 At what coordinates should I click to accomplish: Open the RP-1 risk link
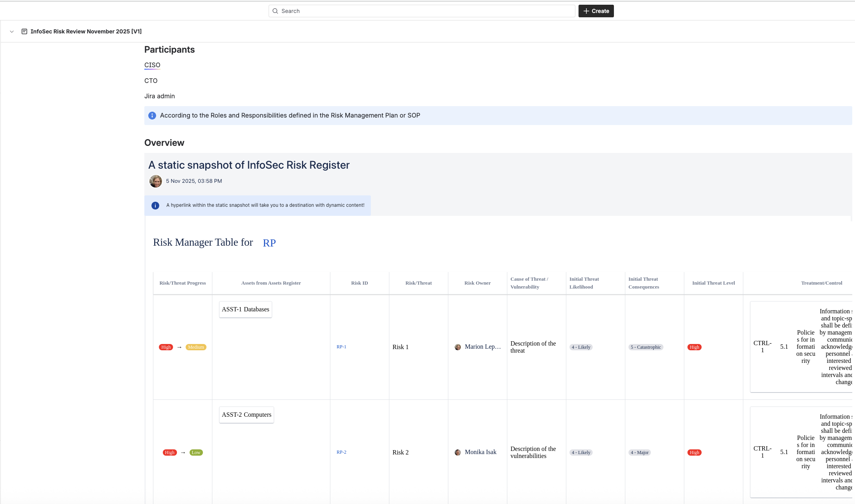click(x=341, y=347)
